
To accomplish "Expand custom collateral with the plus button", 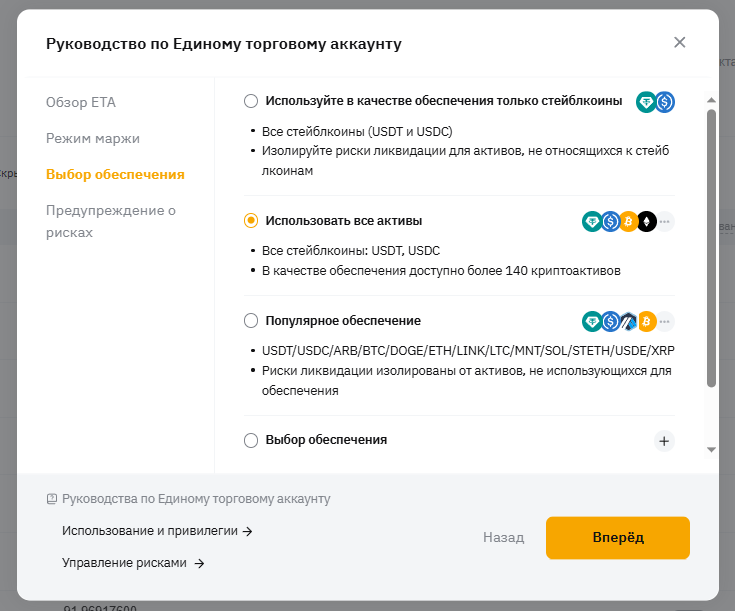I will click(664, 440).
